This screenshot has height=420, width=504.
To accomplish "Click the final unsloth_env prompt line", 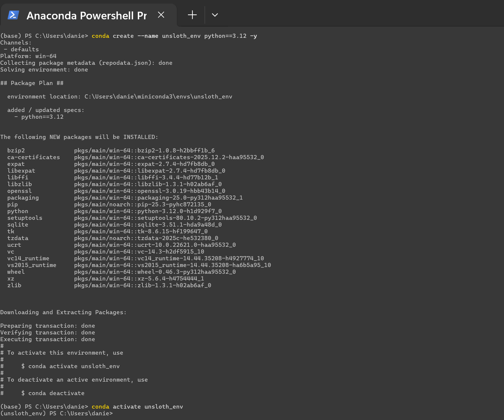I will click(56, 414).
